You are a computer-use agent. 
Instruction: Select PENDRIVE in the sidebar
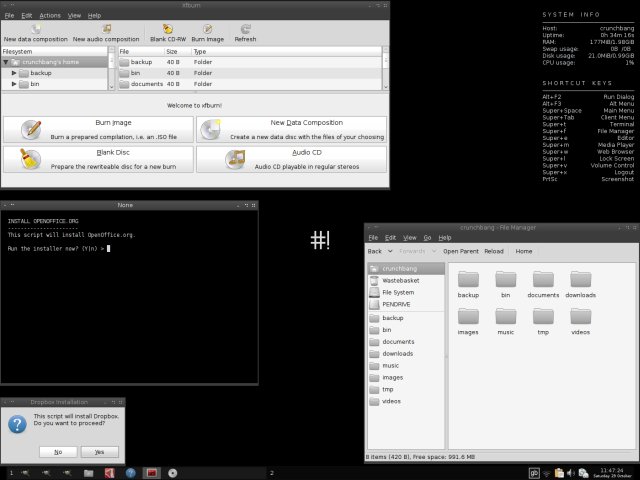[x=396, y=304]
